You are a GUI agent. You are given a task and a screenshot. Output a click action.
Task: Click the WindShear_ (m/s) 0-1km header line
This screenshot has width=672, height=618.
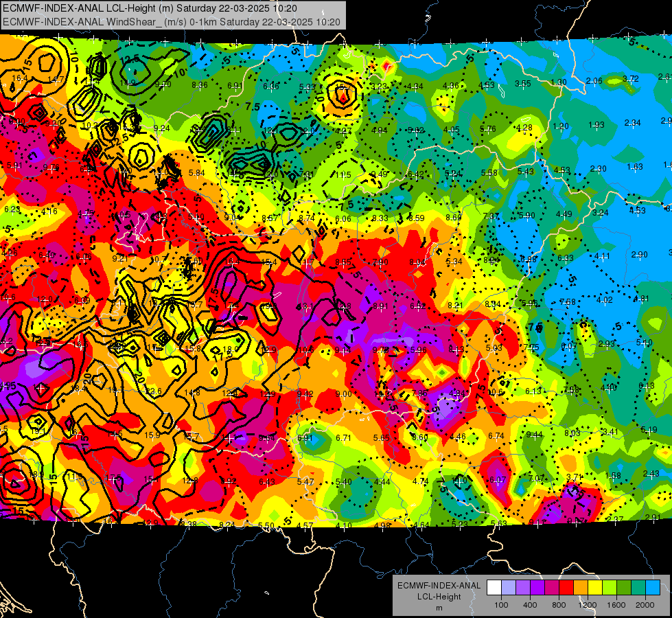pos(172,22)
